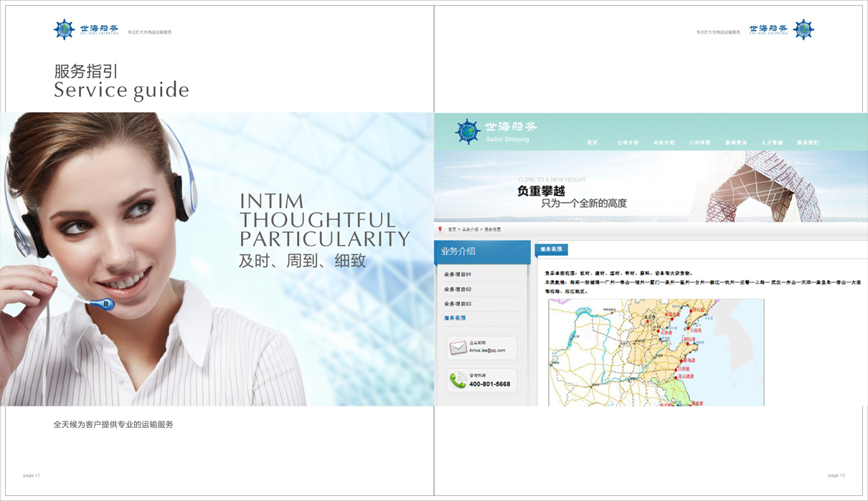This screenshot has height=501, width=868.
Task: Open the 公司介绍 navigation menu item
Action: pos(628,143)
